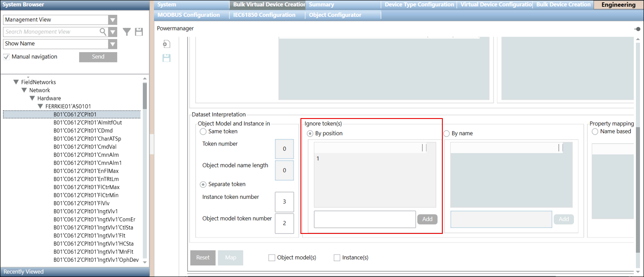Click the pin icon at Powermanager top right
This screenshot has height=277, width=644.
click(x=637, y=29)
